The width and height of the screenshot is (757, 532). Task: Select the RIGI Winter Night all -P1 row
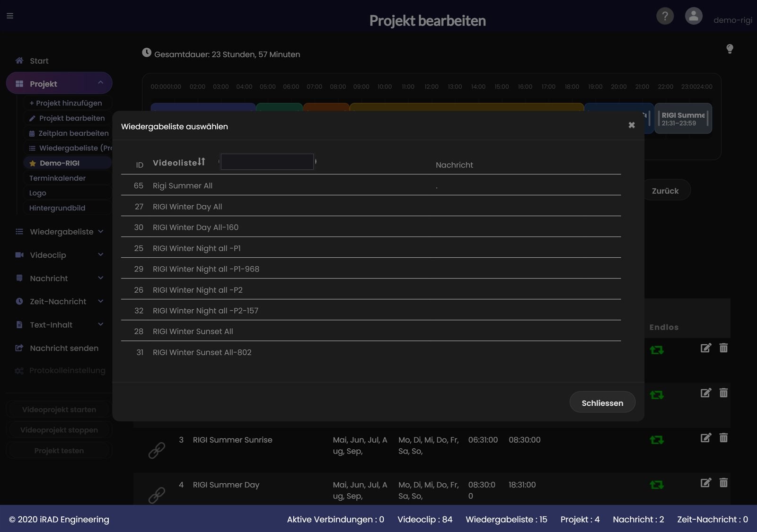(x=371, y=248)
